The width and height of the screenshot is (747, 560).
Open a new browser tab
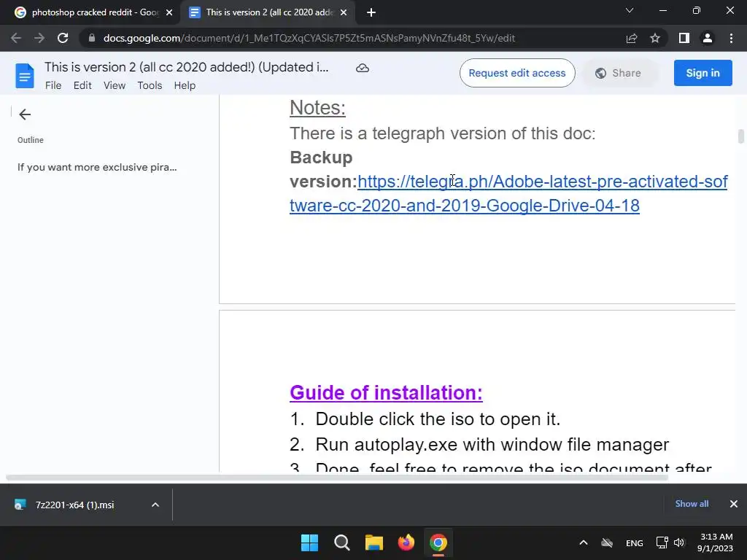click(x=371, y=12)
